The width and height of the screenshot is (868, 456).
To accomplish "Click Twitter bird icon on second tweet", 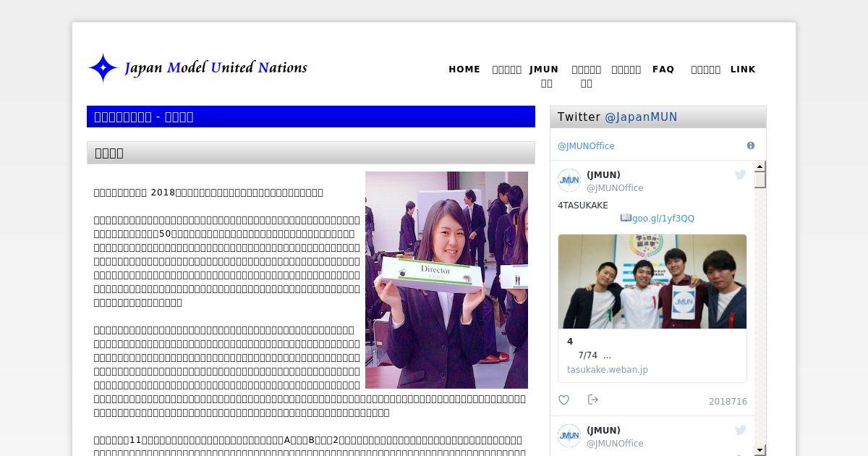I will pyautogui.click(x=741, y=430).
